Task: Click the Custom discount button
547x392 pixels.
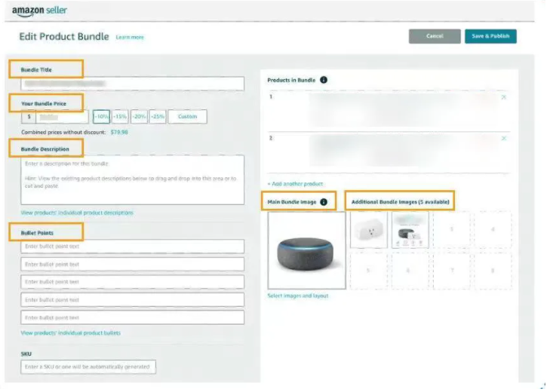Action: [187, 117]
